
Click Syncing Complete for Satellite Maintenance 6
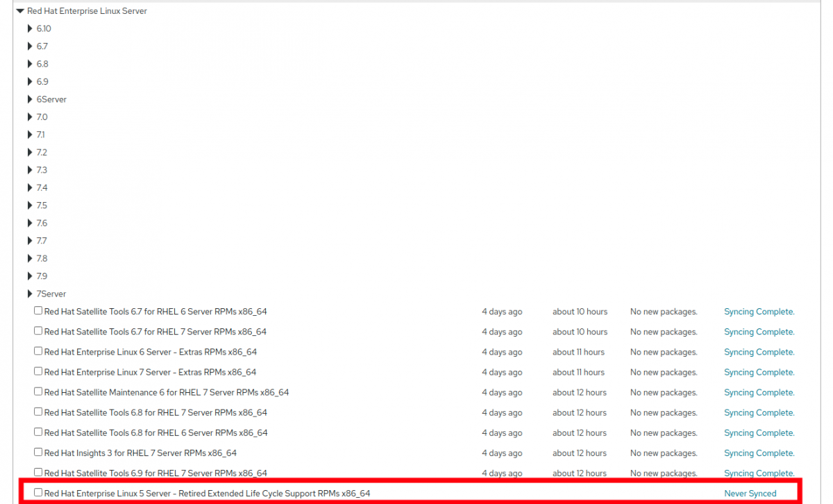759,392
